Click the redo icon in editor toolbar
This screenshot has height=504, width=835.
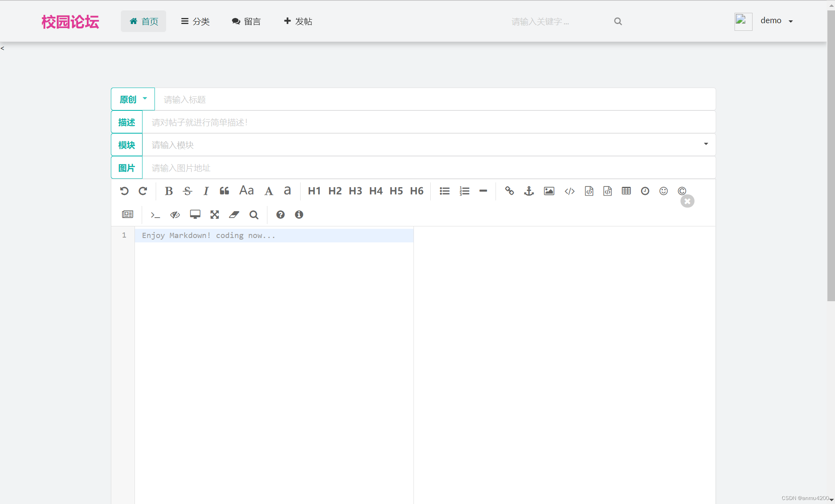click(143, 191)
